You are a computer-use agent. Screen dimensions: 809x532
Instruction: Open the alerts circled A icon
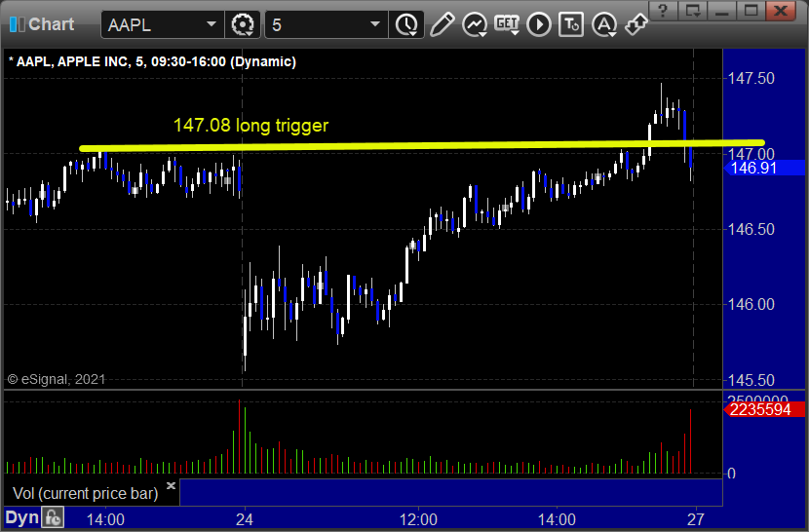coord(604,24)
